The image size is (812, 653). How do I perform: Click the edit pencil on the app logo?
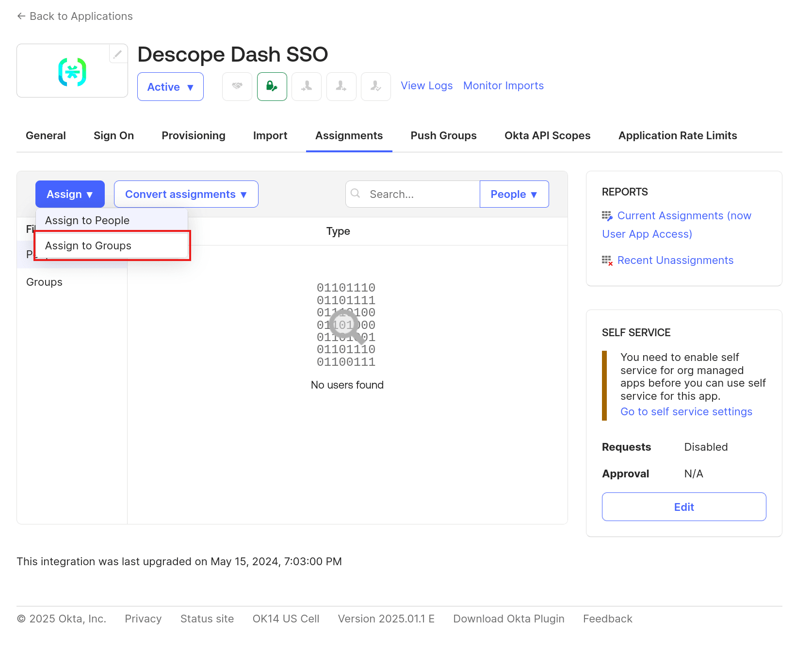[x=118, y=54]
